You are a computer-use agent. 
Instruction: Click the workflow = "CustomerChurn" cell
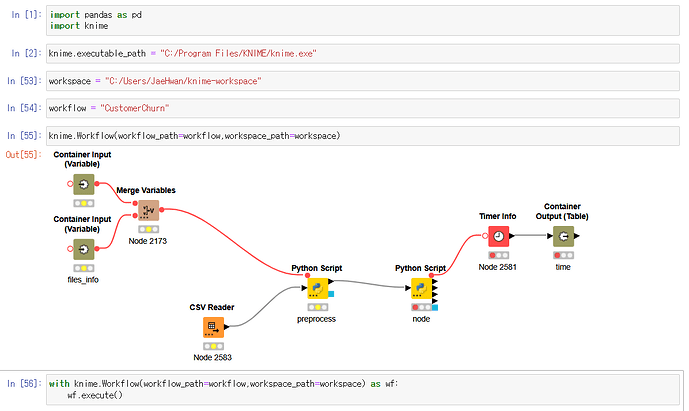tap(363, 108)
